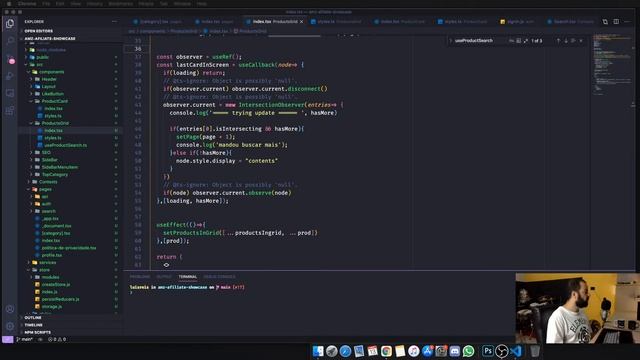Open Photoshop from the dock
This screenshot has width=640, height=360.
[x=488, y=351]
